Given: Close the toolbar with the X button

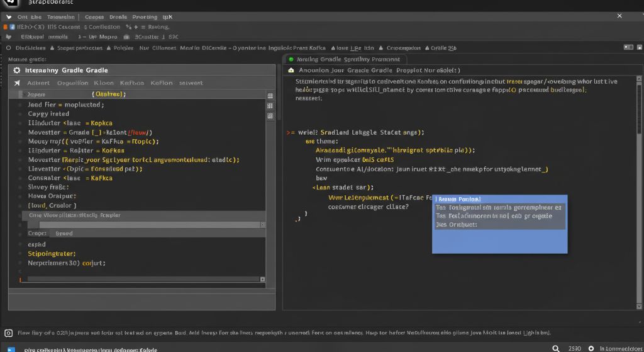Looking at the screenshot, I should [x=619, y=16].
